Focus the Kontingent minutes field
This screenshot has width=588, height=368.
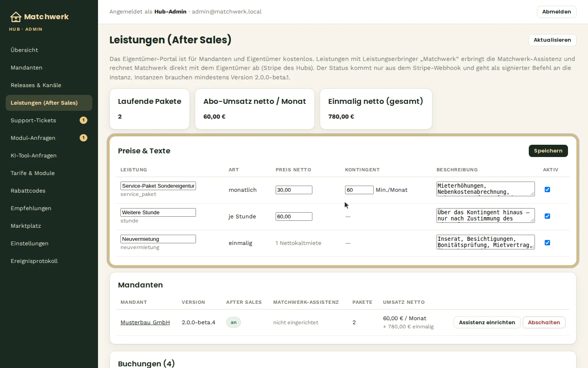pos(359,190)
